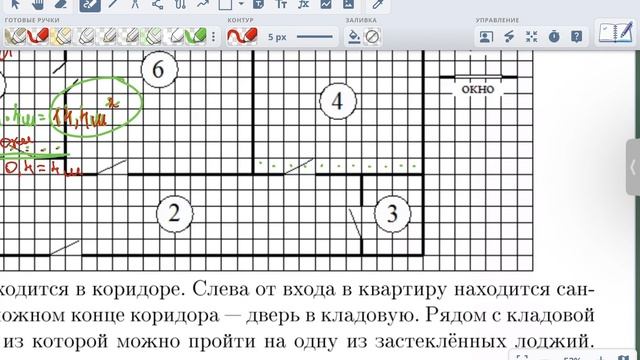Image resolution: width=640 pixels, height=360 pixels.
Task: Click the collapse to center icon
Action: click(x=531, y=37)
